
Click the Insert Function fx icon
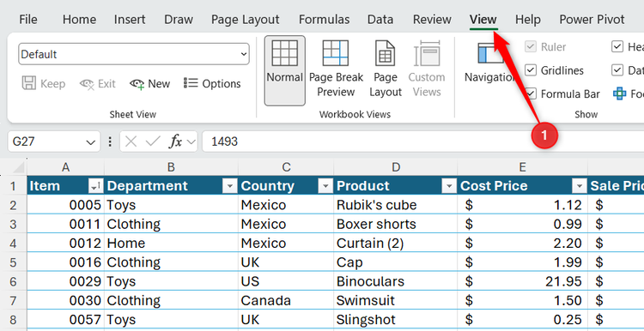coord(176,141)
